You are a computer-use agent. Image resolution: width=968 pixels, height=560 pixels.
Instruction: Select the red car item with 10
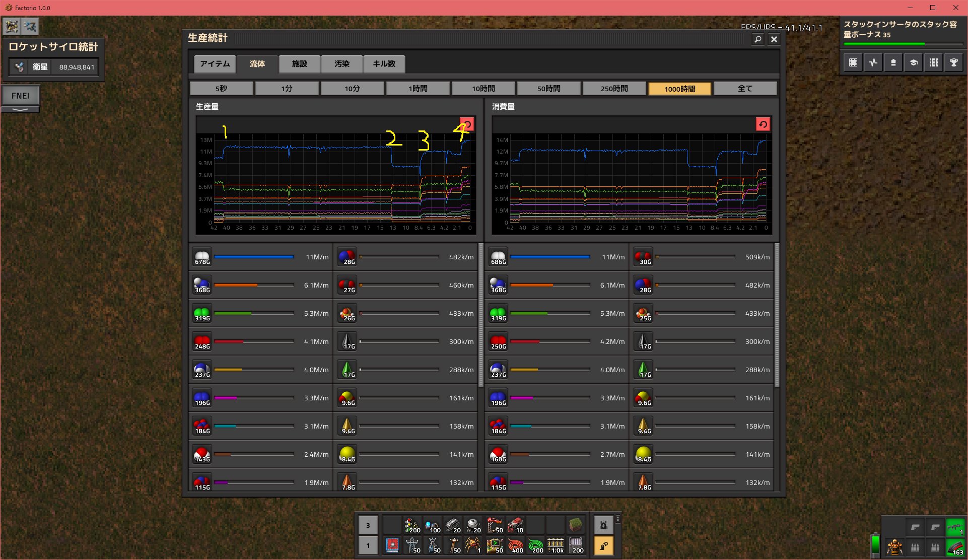tap(515, 525)
